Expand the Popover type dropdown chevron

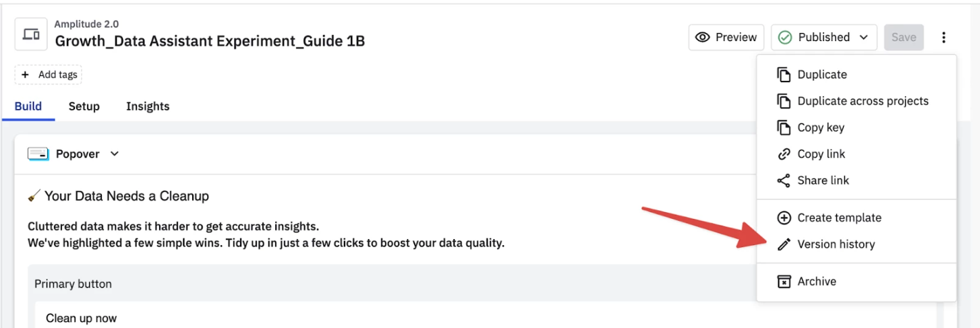(x=115, y=154)
